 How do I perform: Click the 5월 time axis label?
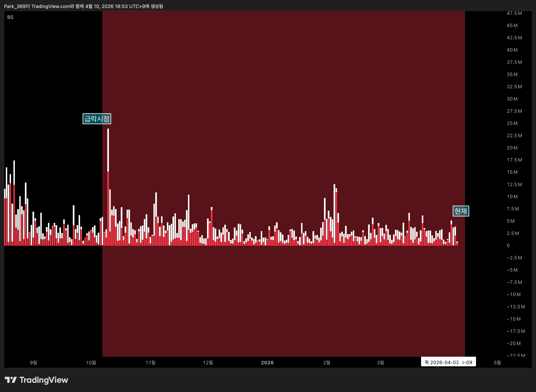click(497, 363)
